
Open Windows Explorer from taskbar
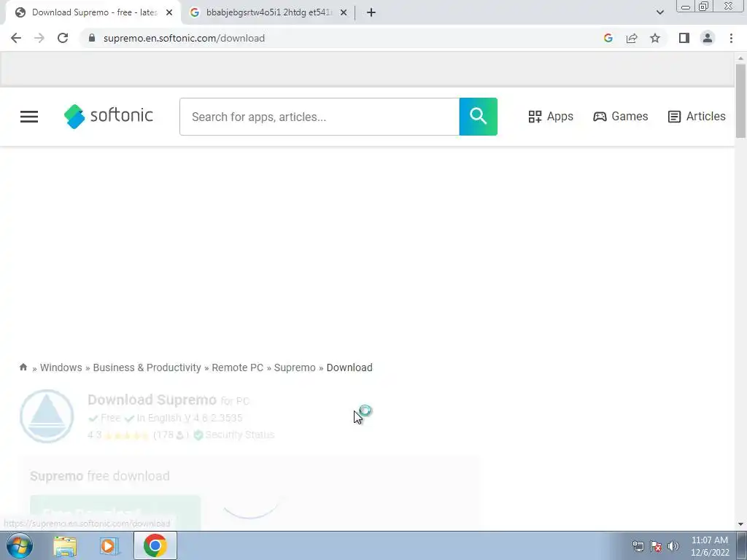pos(65,546)
